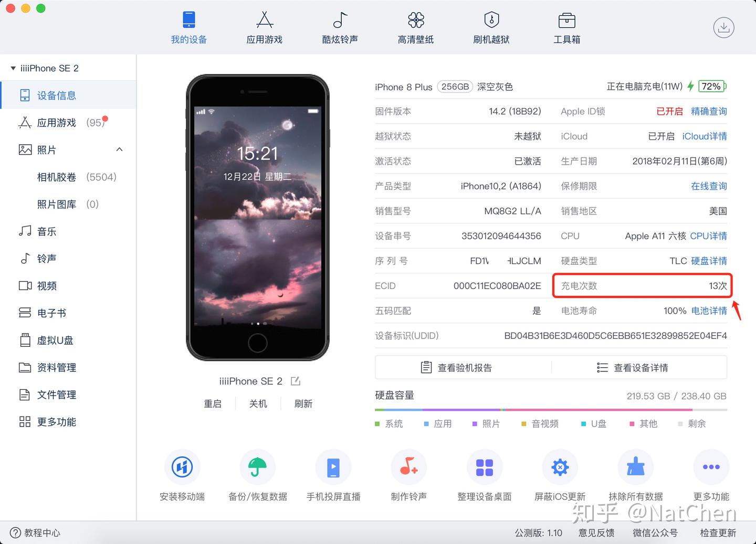Click the 更多功能 grid icon in sidebar
The height and width of the screenshot is (544, 756).
(25, 422)
